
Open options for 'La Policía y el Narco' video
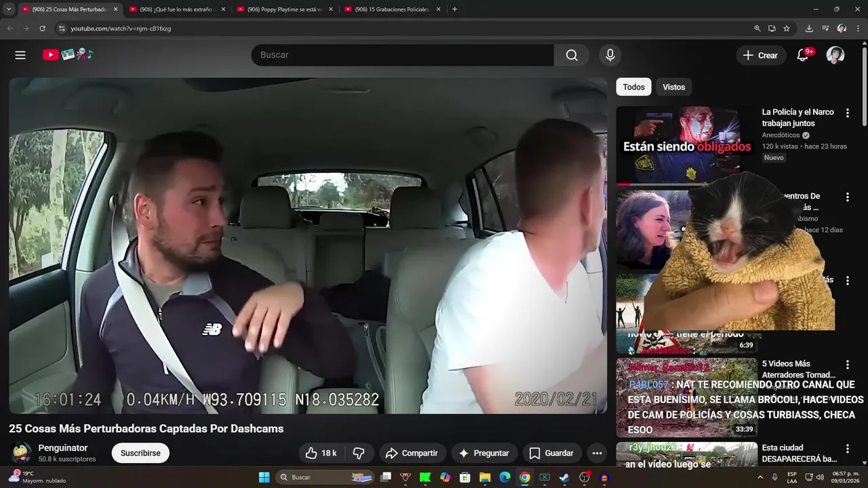[847, 113]
